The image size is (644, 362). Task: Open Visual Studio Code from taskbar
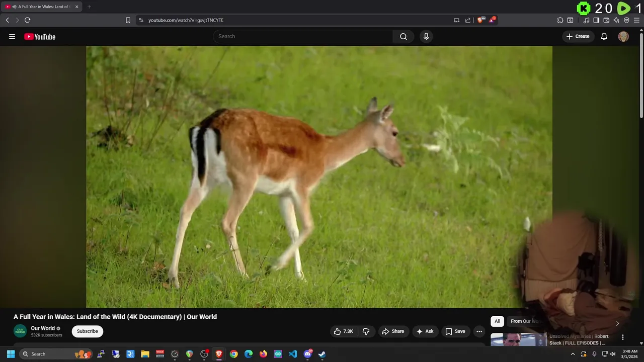pyautogui.click(x=293, y=354)
